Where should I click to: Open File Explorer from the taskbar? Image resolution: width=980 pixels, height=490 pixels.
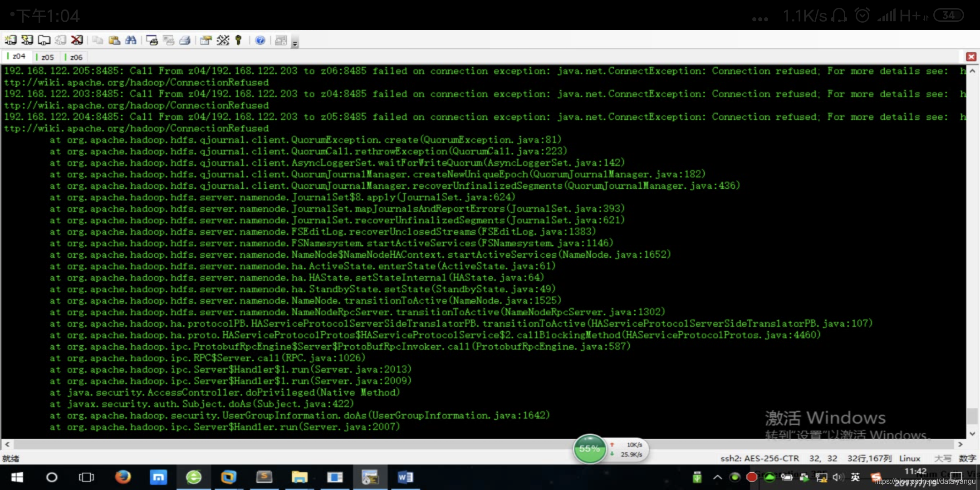point(299,477)
